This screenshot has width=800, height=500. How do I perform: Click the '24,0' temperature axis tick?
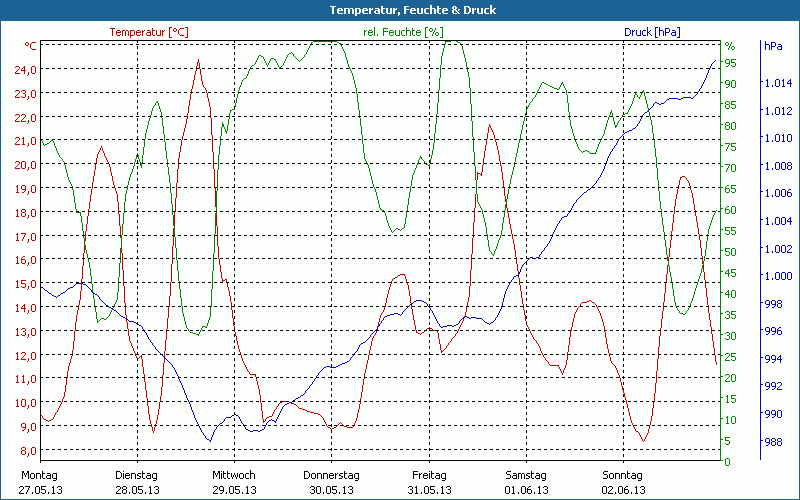coord(26,70)
